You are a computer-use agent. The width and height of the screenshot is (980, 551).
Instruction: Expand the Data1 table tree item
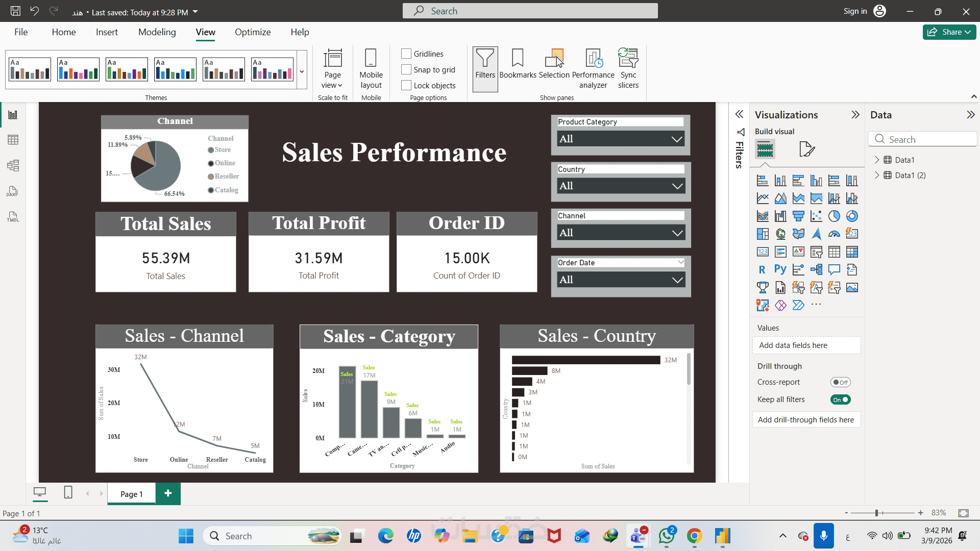pyautogui.click(x=877, y=160)
